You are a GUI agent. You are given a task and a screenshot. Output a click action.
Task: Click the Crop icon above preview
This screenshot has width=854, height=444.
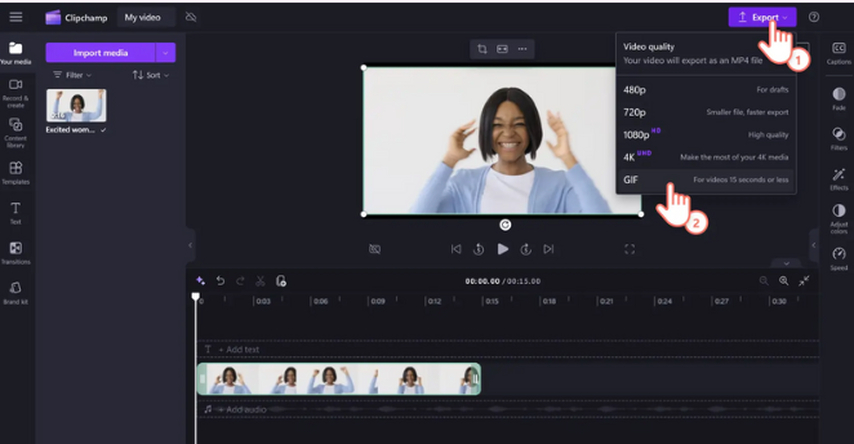(x=482, y=48)
